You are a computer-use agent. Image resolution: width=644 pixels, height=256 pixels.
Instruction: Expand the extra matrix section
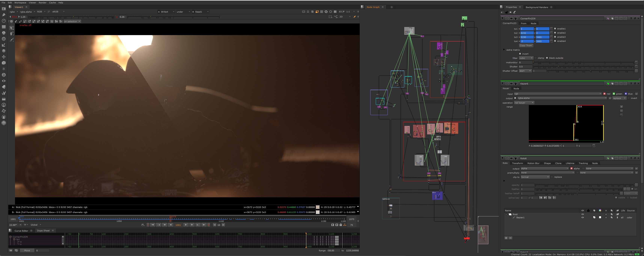504,50
